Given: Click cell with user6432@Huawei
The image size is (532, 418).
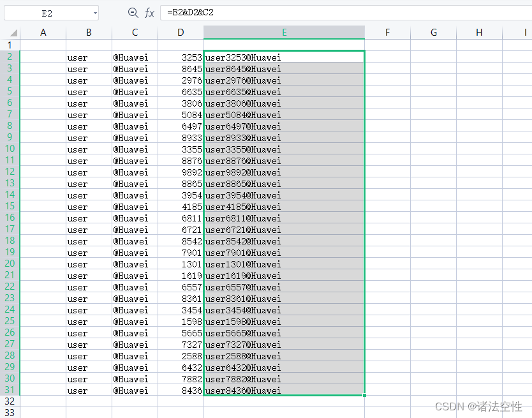Looking at the screenshot, I should point(284,367).
